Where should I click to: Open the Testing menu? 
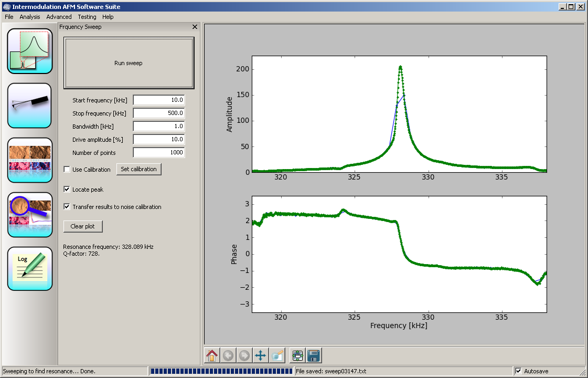click(x=87, y=17)
